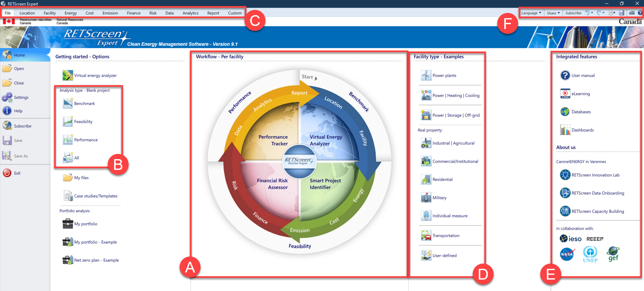Switch to the Custom tab
Image resolution: width=644 pixels, height=291 pixels.
(x=235, y=13)
